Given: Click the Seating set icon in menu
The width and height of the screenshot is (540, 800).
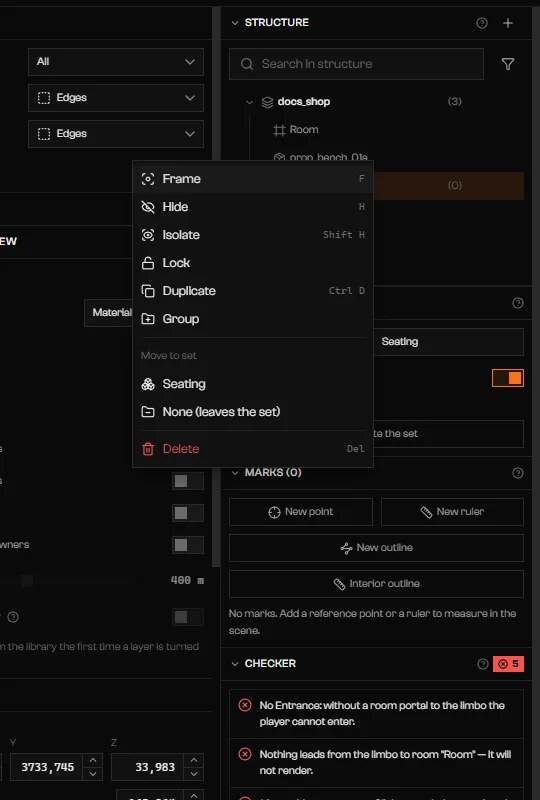Looking at the screenshot, I should tap(148, 384).
